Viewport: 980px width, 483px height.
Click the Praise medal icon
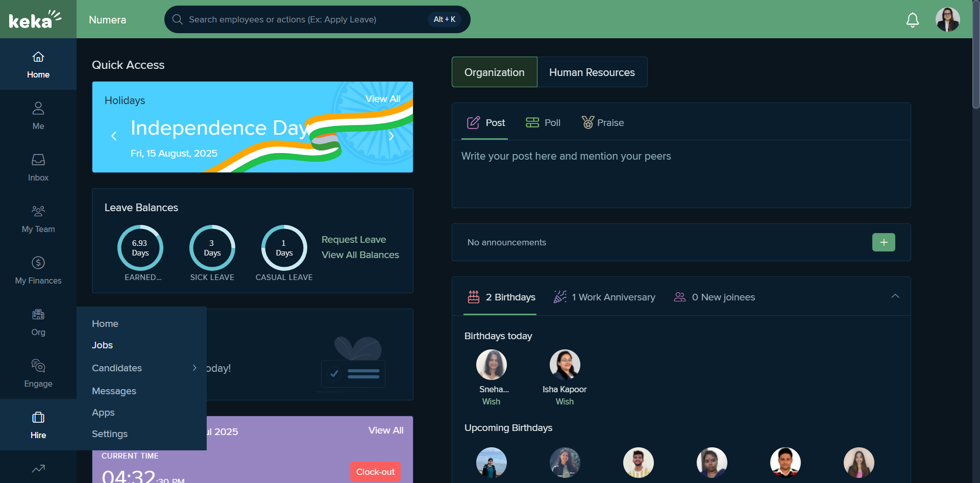click(x=588, y=122)
